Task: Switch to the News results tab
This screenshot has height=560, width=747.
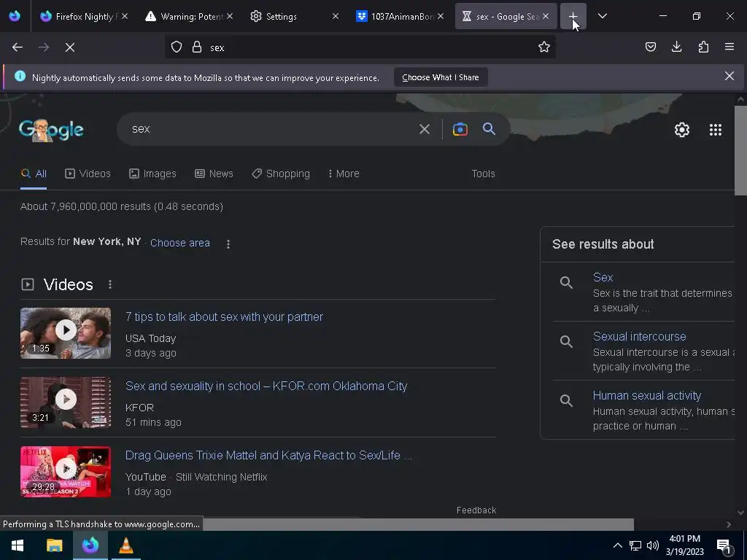Action: (x=214, y=174)
